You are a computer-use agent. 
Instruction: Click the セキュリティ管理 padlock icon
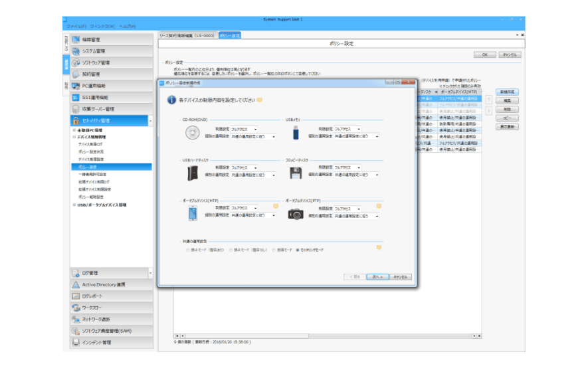tap(76, 121)
